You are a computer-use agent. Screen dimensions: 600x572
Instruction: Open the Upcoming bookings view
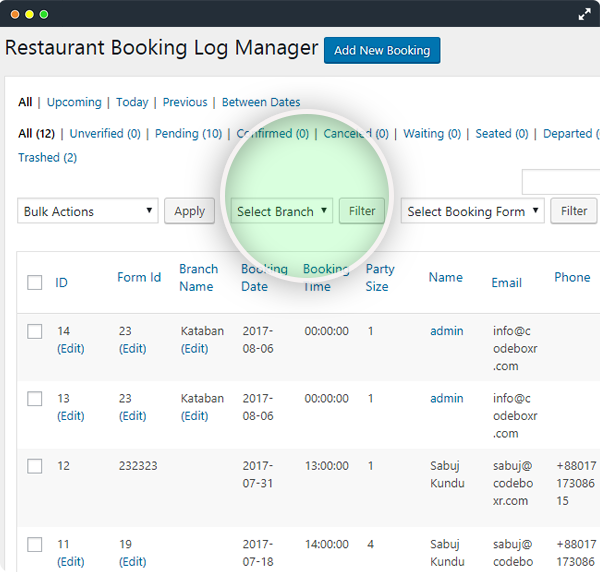click(74, 102)
